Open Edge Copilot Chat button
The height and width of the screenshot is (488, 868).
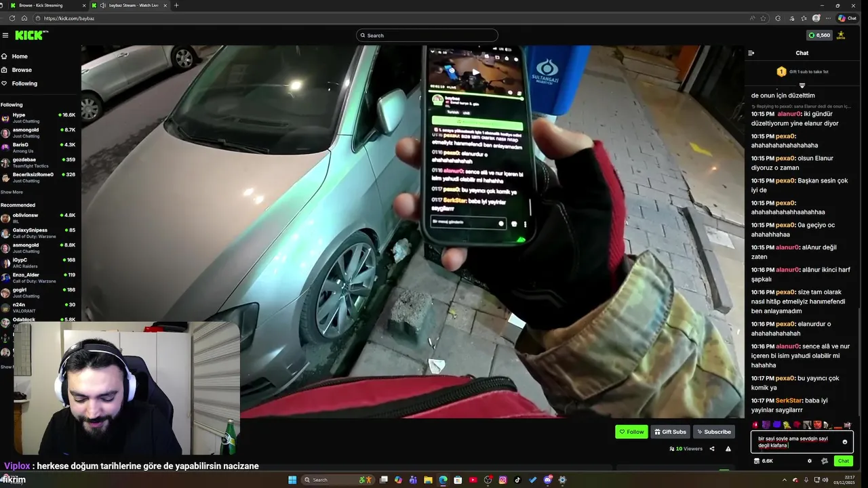click(x=848, y=18)
